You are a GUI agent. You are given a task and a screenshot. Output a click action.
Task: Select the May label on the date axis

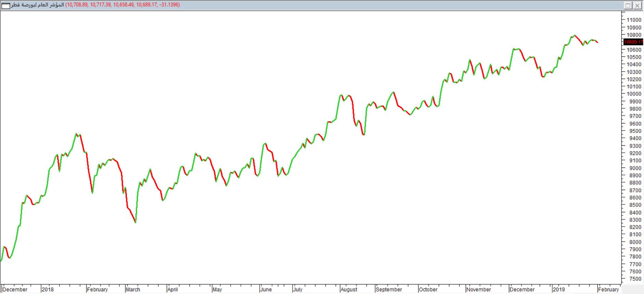[x=217, y=290]
